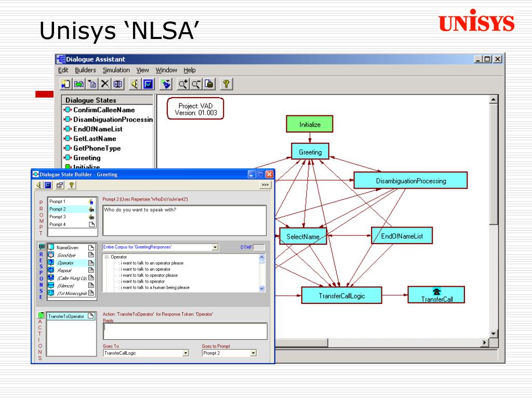Click the TransferCall node with phone icon

pyautogui.click(x=436, y=295)
